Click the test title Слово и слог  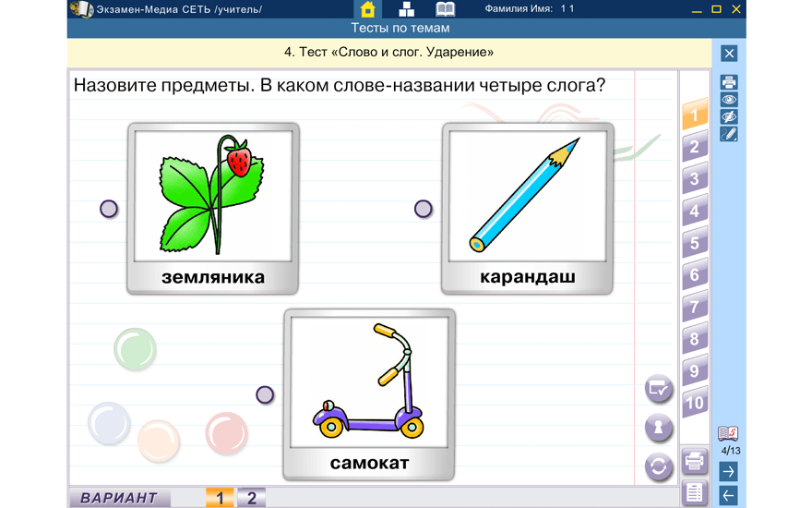(x=388, y=52)
